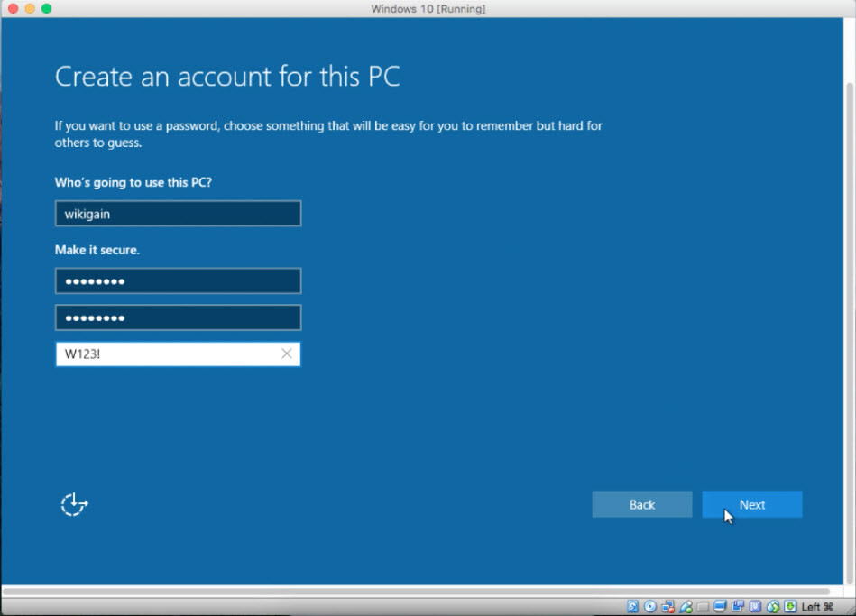Open VirtualBox shared folders indicator
856x616 pixels.
(703, 607)
